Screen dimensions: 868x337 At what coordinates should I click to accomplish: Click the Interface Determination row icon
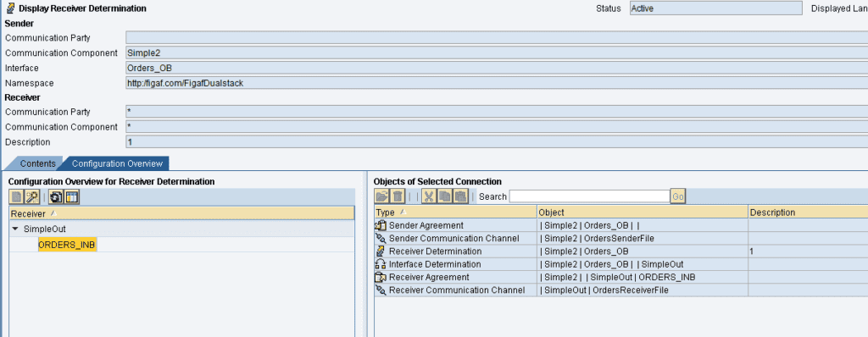click(381, 264)
